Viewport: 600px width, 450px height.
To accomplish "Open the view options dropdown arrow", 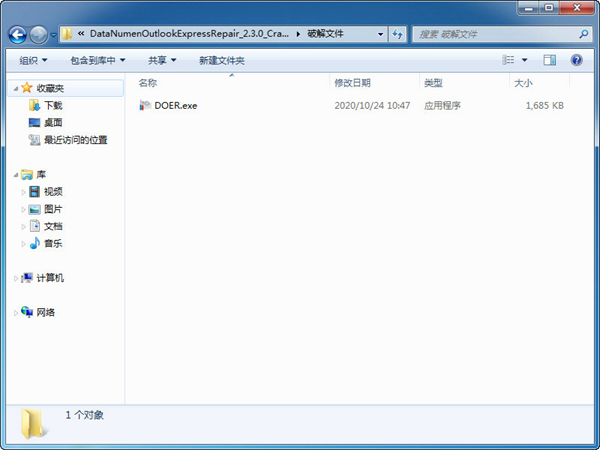I will click(x=525, y=60).
